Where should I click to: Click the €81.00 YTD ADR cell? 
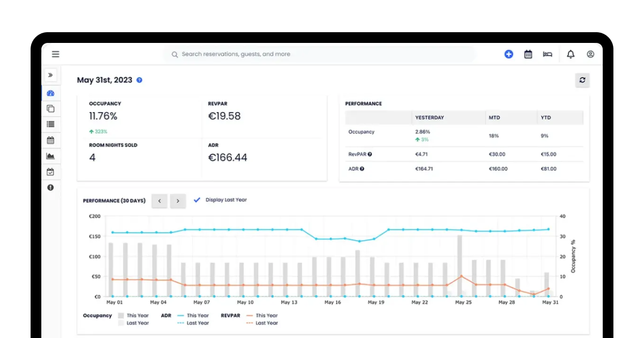click(x=548, y=168)
